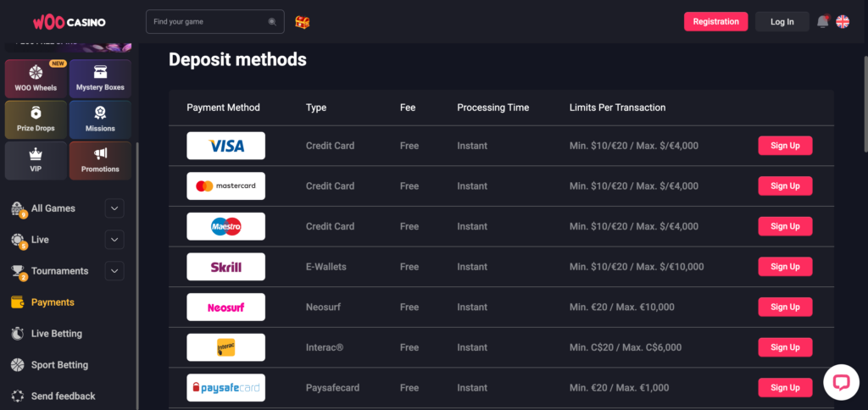Click the Tournaments trophy icon
The image size is (868, 410).
coord(18,271)
